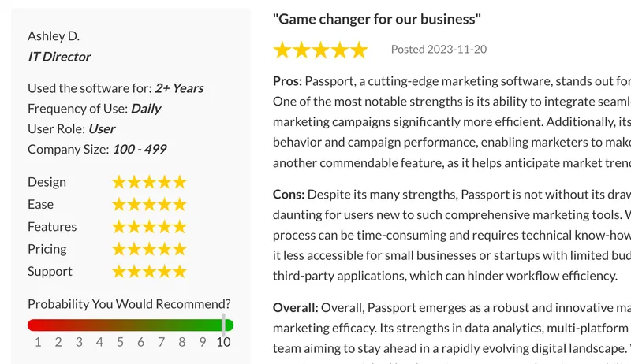The width and height of the screenshot is (631, 364).
Task: Click the second star in Pricing rating
Action: click(135, 249)
